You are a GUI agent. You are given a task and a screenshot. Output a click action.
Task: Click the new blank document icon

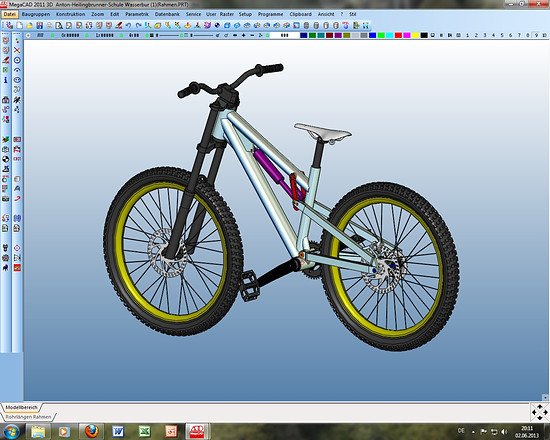pos(20,25)
